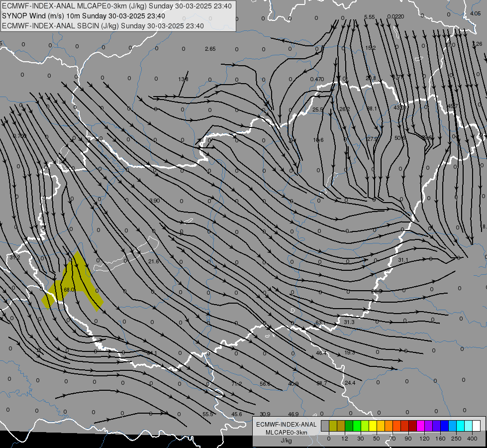Choose the violet legend swatch before 160
487x448 pixels.
(436, 426)
